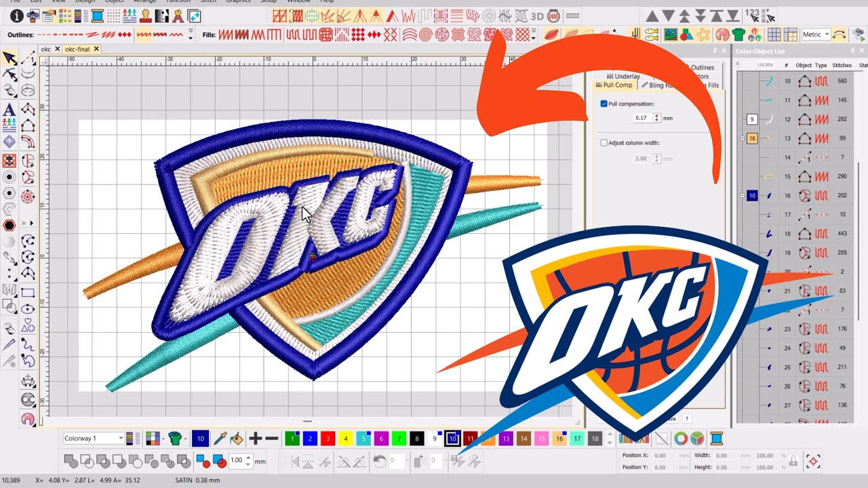The height and width of the screenshot is (488, 868).
Task: Click the 3D stitch effect icon
Action: (537, 16)
